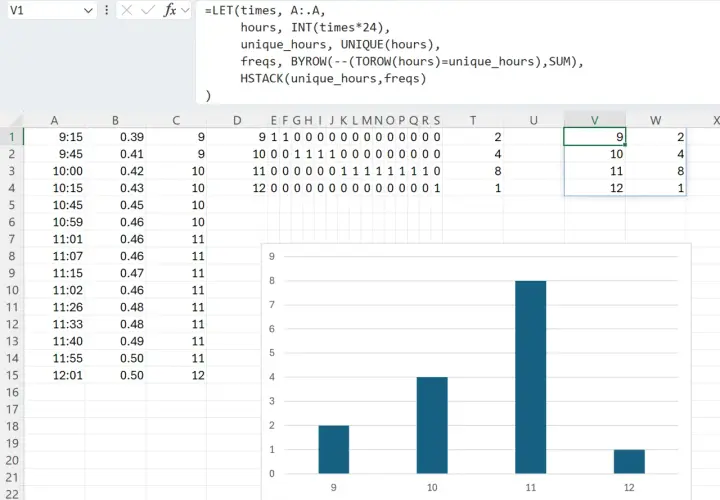The width and height of the screenshot is (720, 500).
Task: Click cell C3 containing 10
Action: click(x=176, y=171)
